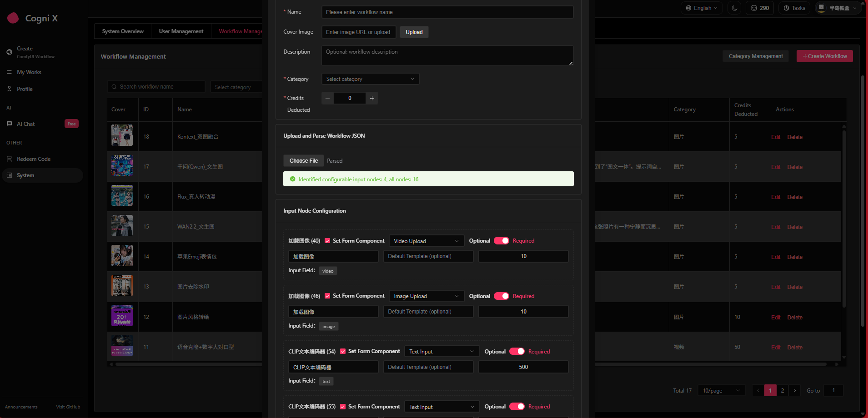Click the workflow Name input field

(x=447, y=12)
